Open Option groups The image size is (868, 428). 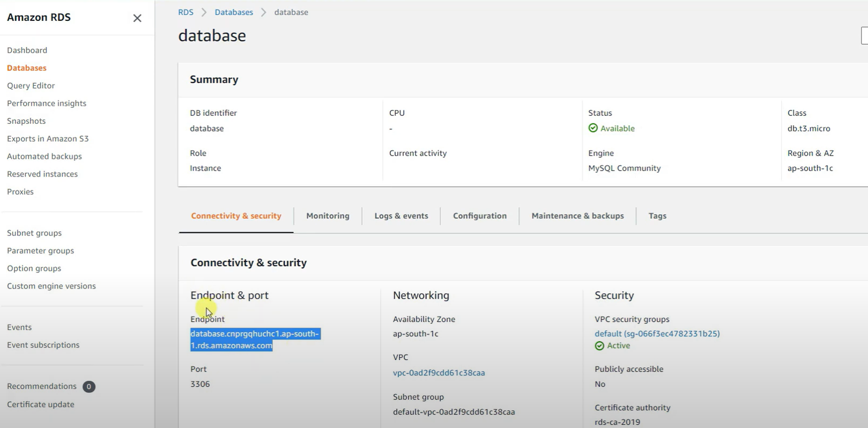pos(34,269)
